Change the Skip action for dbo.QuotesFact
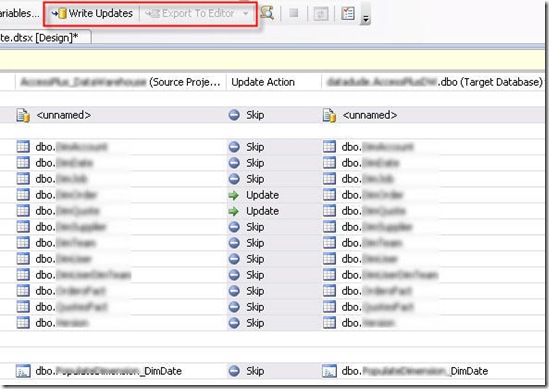 pyautogui.click(x=255, y=307)
